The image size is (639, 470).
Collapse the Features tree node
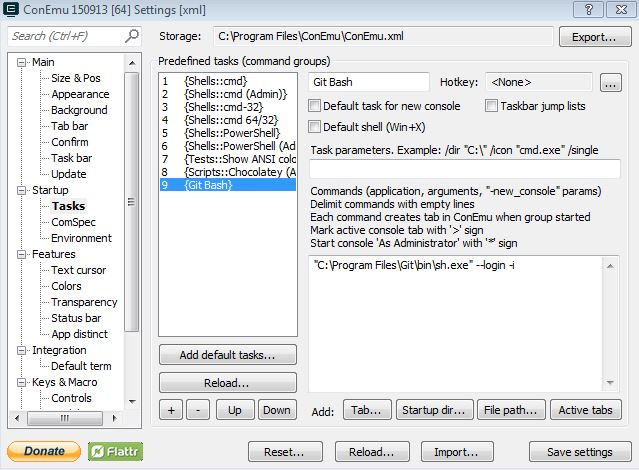(21, 255)
